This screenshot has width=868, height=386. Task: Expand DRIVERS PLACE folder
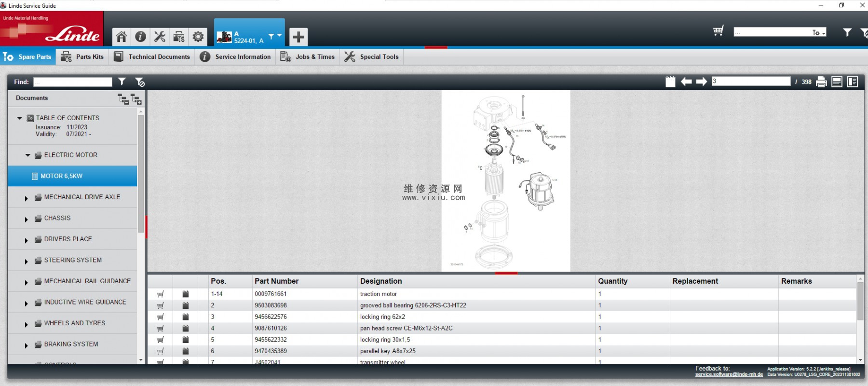(x=27, y=240)
